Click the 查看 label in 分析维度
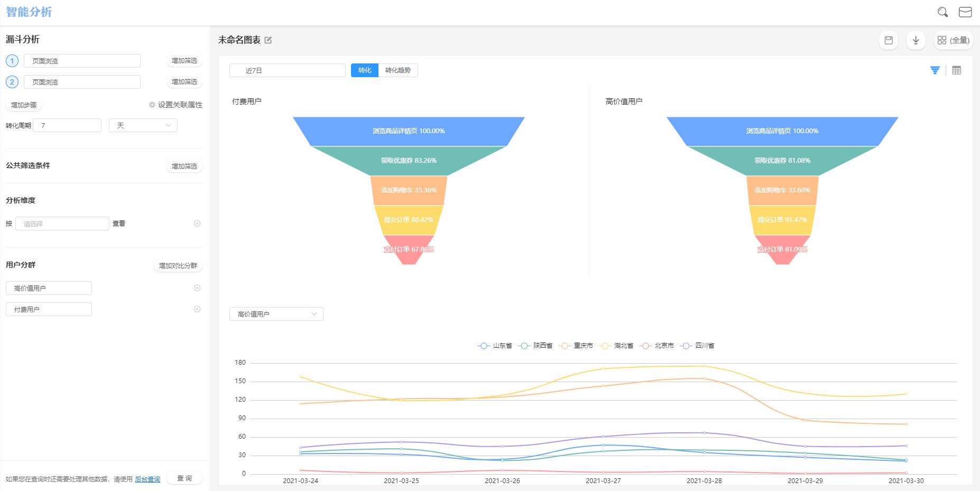Screen dimensions: 980x491 click(x=119, y=224)
